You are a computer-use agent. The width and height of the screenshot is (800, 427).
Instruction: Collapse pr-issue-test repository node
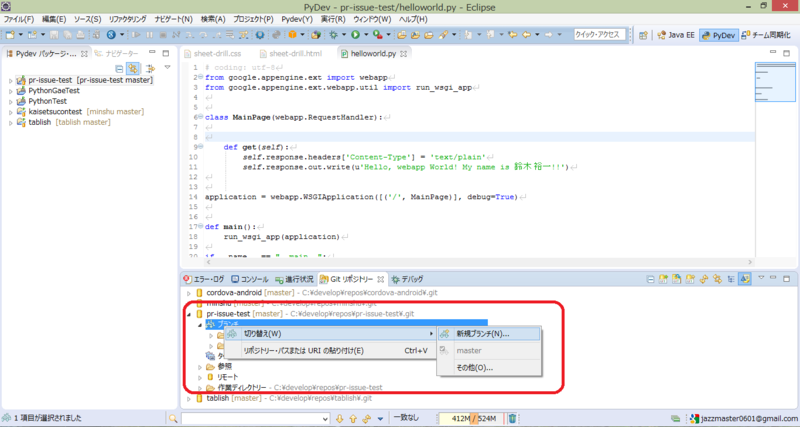point(189,314)
